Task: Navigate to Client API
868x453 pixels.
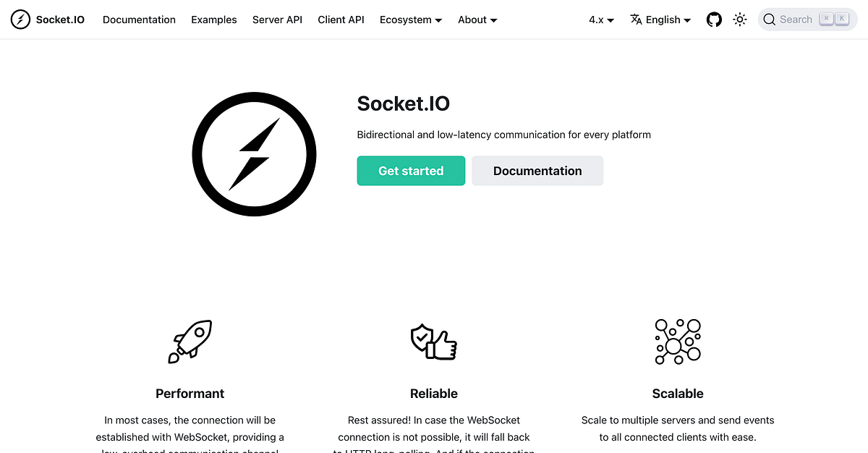Action: [x=341, y=20]
